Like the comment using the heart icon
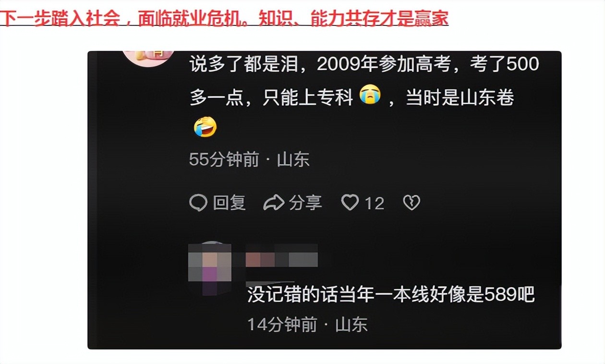 tap(350, 203)
